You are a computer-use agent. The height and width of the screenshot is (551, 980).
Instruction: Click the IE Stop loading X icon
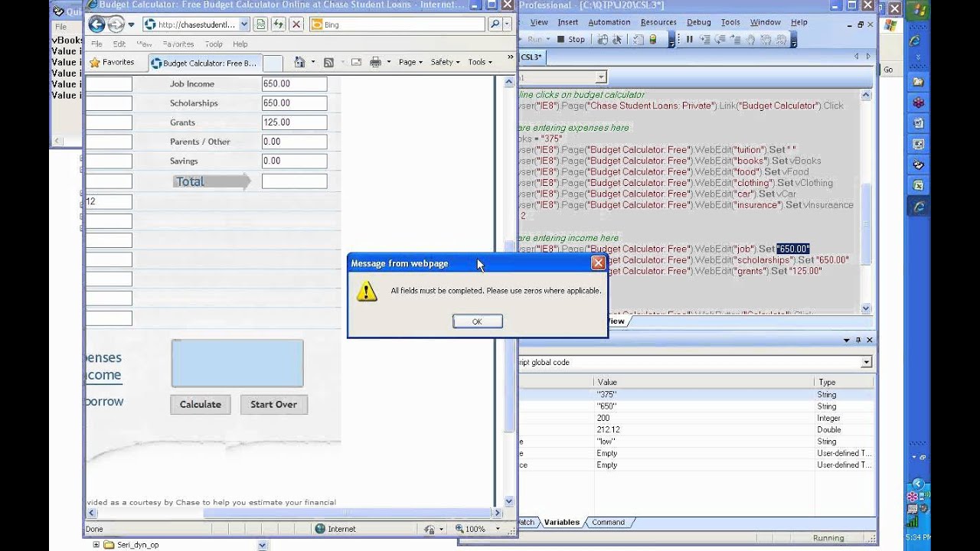coord(296,24)
